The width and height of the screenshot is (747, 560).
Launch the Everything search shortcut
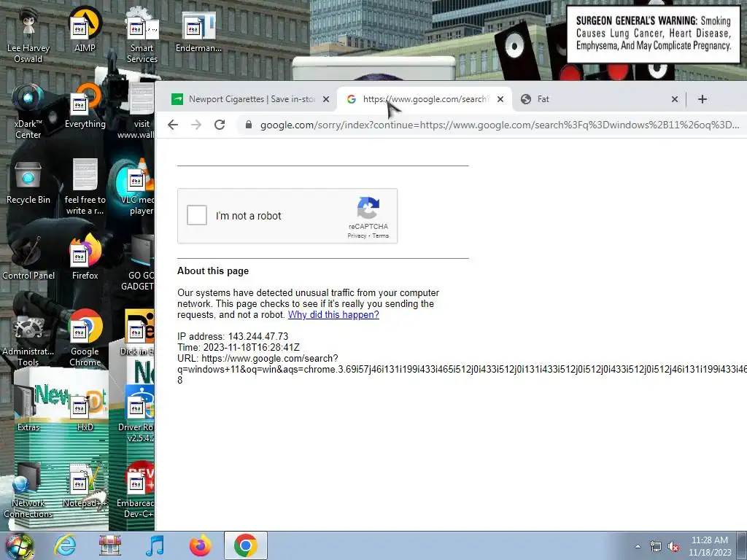pyautogui.click(x=85, y=106)
